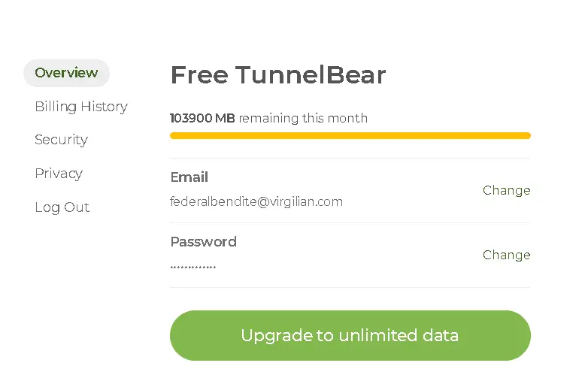Click the yellow data usage progress bar
Screen dimensions: 588x378
click(350, 135)
